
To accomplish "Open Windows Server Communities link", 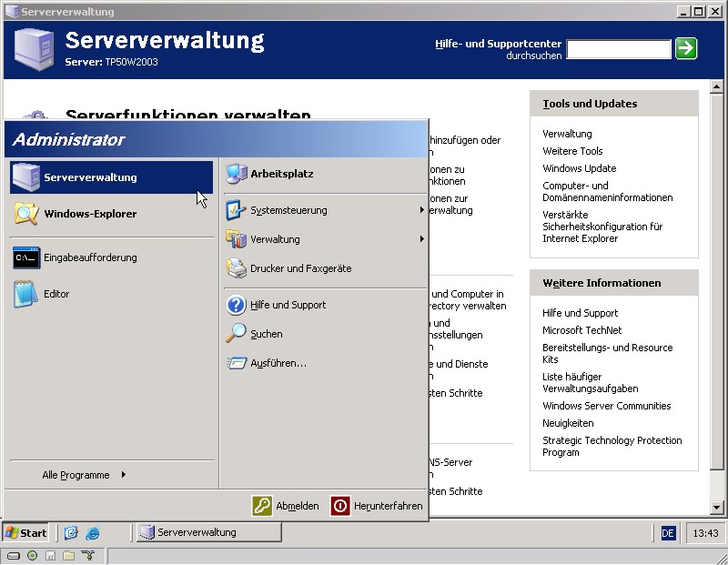I will click(x=606, y=406).
